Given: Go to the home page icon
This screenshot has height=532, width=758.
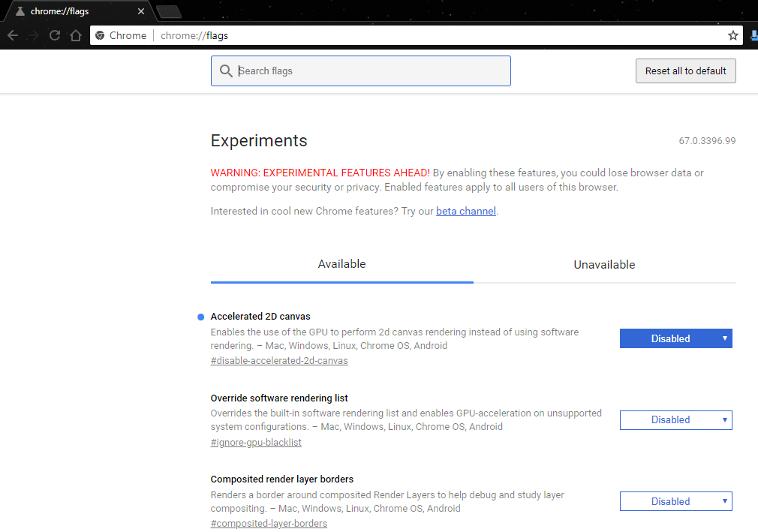Looking at the screenshot, I should (75, 35).
